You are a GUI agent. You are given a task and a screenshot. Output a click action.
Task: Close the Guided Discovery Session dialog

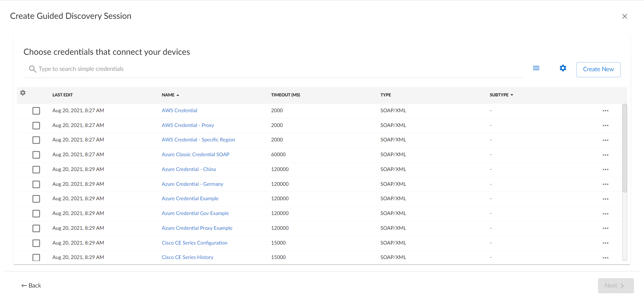pyautogui.click(x=624, y=16)
